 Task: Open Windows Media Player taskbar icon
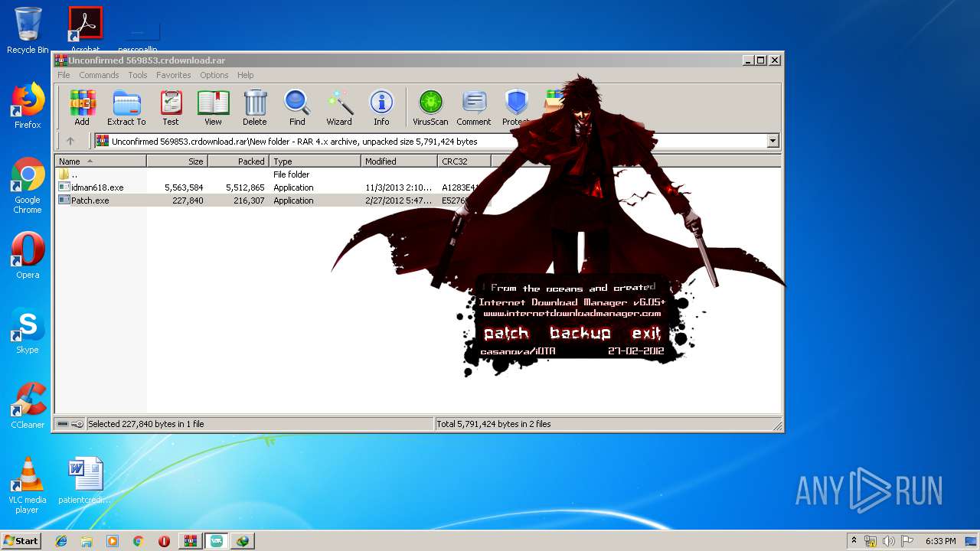click(113, 540)
